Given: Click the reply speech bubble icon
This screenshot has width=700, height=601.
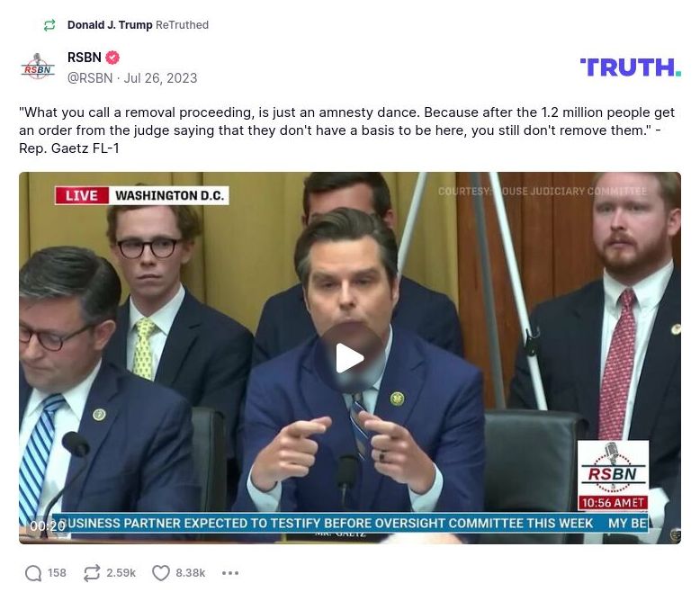Looking at the screenshot, I should click(33, 573).
